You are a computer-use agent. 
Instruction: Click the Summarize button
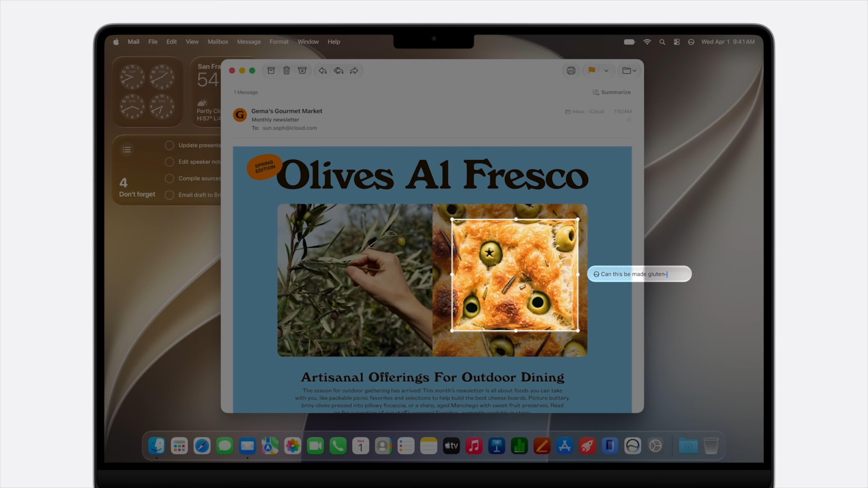[x=612, y=92]
